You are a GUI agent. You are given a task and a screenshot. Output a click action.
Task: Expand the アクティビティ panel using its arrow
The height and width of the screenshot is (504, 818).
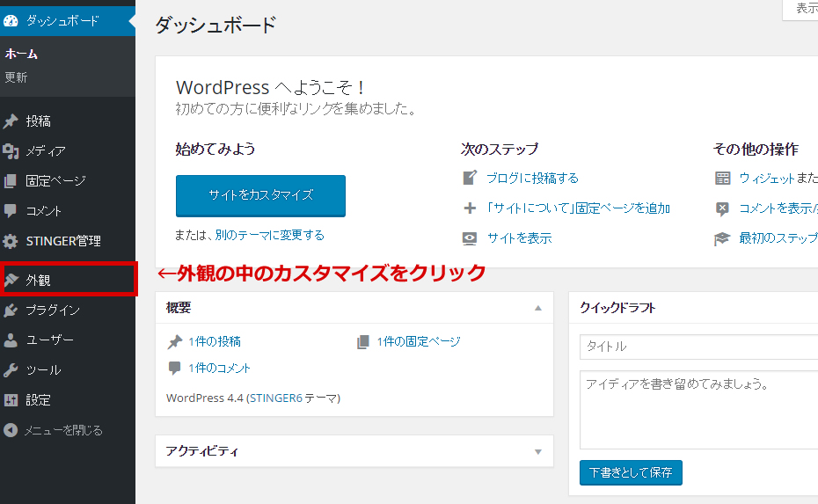coord(537,452)
